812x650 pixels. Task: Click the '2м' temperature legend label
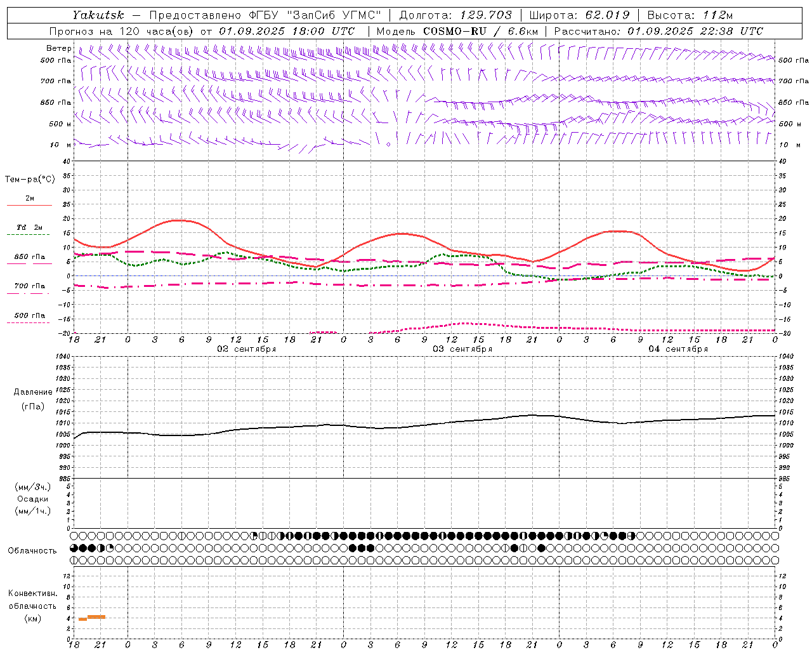(x=30, y=199)
